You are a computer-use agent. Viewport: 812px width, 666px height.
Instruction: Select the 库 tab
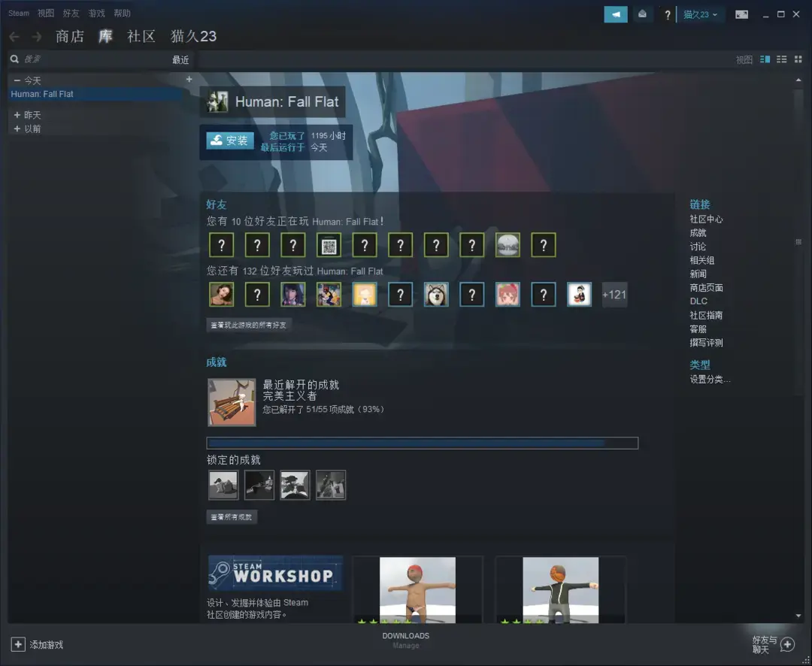pyautogui.click(x=106, y=36)
